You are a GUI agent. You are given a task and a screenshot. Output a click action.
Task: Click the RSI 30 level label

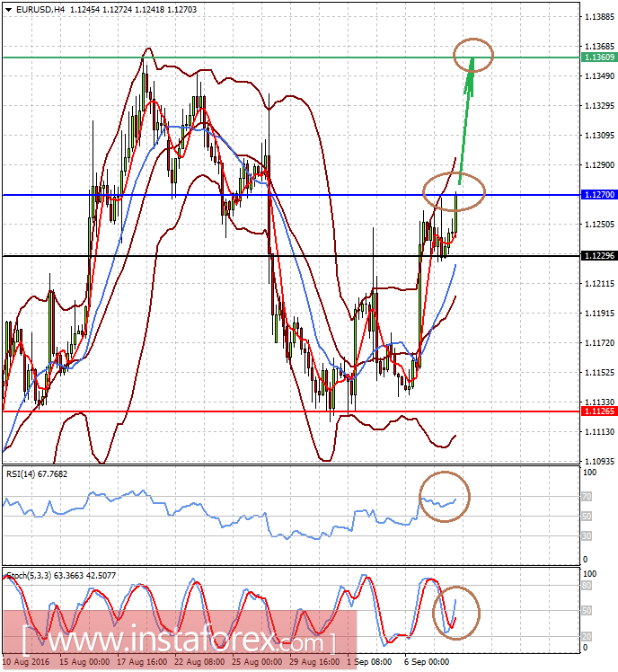(x=587, y=535)
